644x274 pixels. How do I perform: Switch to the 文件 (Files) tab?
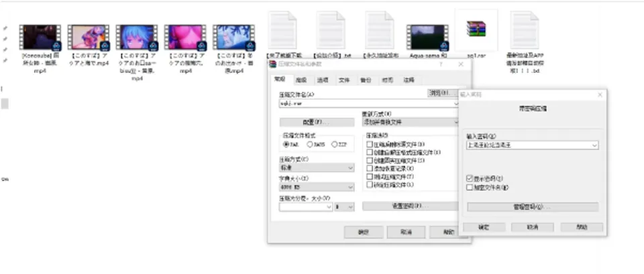344,80
